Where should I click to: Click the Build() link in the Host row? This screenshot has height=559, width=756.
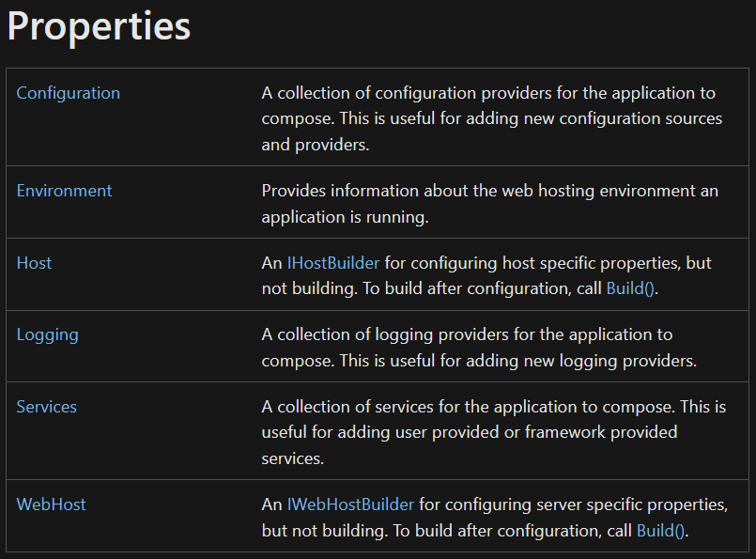coord(630,288)
